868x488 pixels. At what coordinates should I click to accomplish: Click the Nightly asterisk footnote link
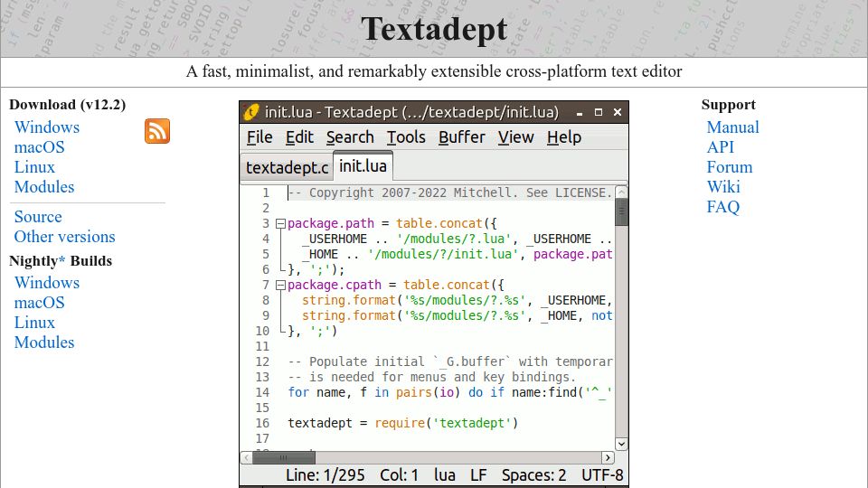click(61, 259)
